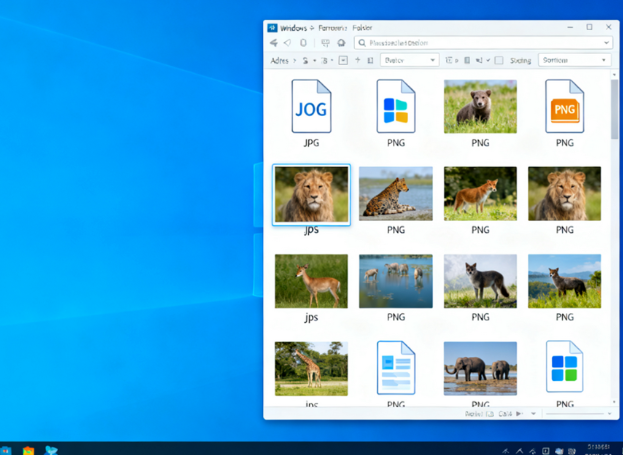This screenshot has width=623, height=455.
Task: Select the four-color tiles PNG file icon
Action: 396,106
